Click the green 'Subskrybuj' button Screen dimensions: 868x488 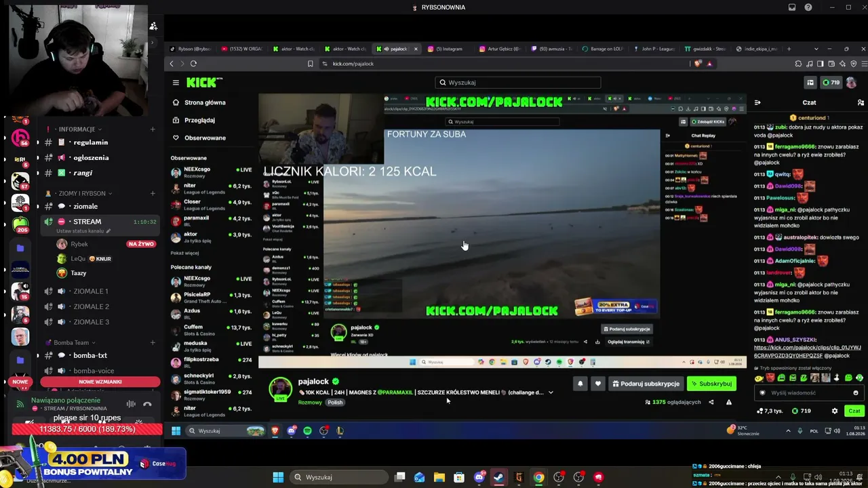pos(711,384)
